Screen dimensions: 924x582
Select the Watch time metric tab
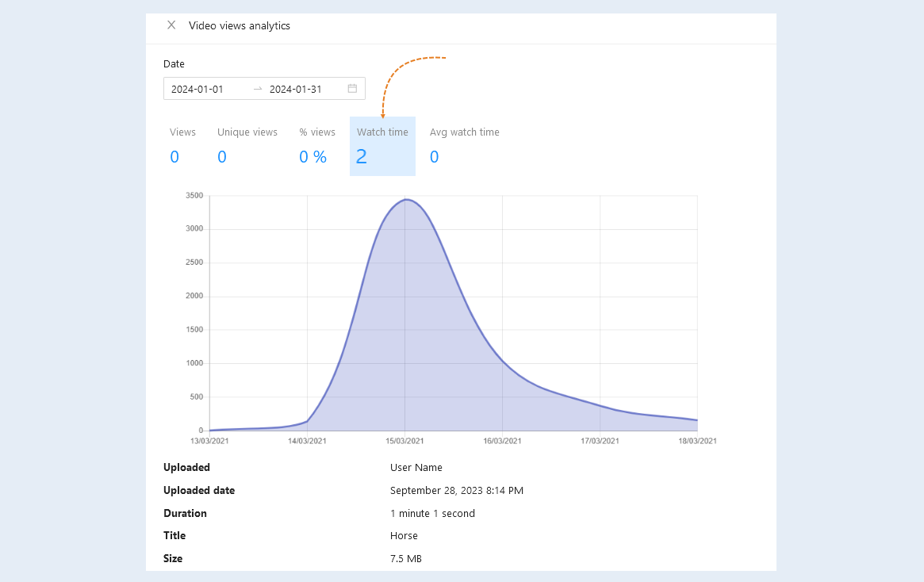(x=382, y=146)
